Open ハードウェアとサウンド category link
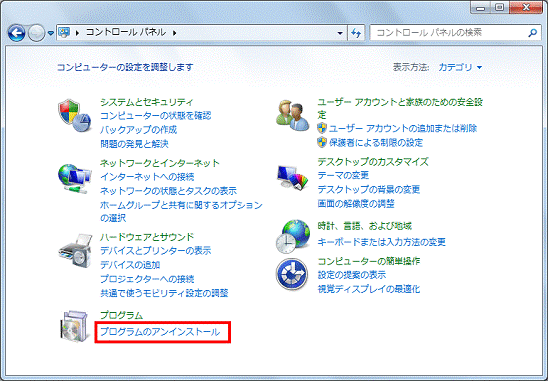 tap(147, 237)
